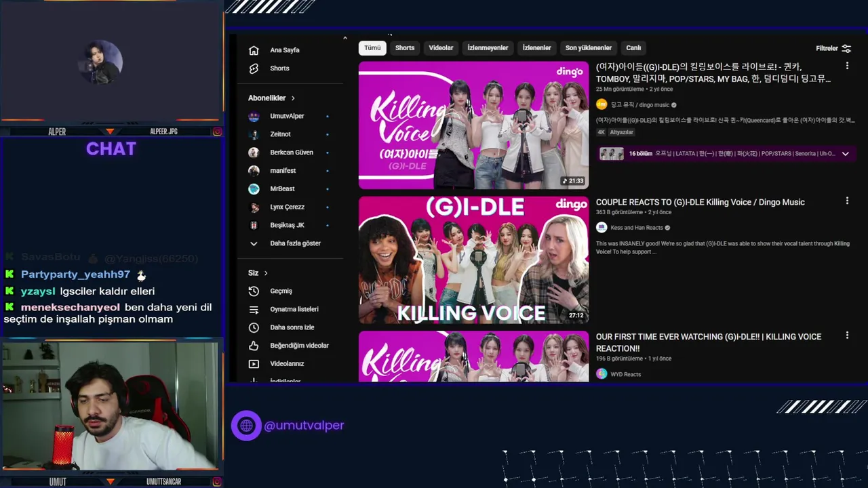Open options menu for OUR FIRST TIME video
Image resolution: width=868 pixels, height=488 pixels.
tap(847, 335)
